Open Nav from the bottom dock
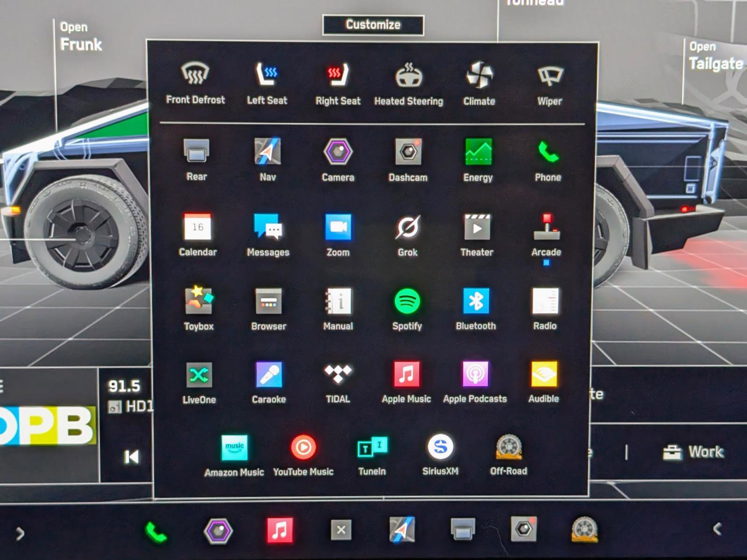Screen dimensions: 747x560 click(402, 530)
